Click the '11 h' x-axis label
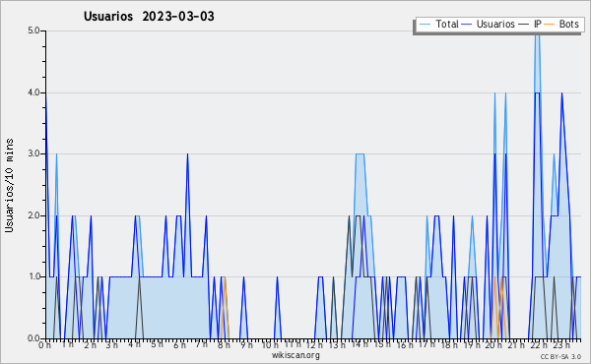 coord(293,344)
